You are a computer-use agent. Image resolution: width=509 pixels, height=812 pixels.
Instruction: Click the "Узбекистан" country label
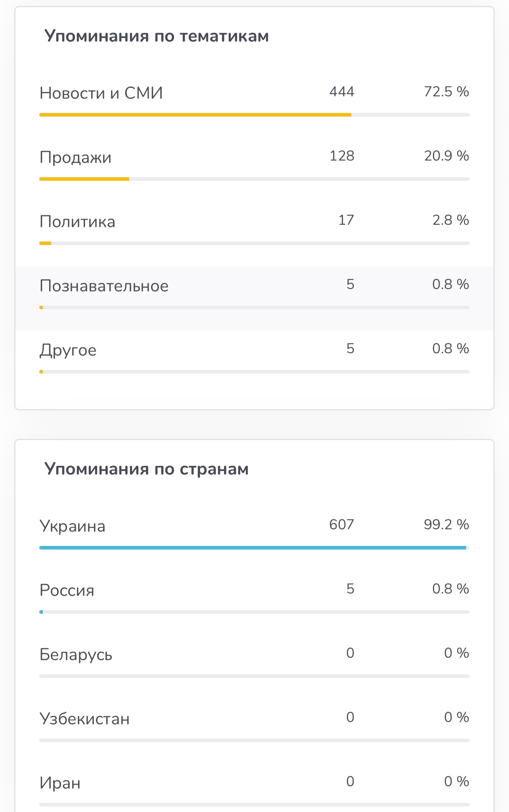tap(84, 719)
